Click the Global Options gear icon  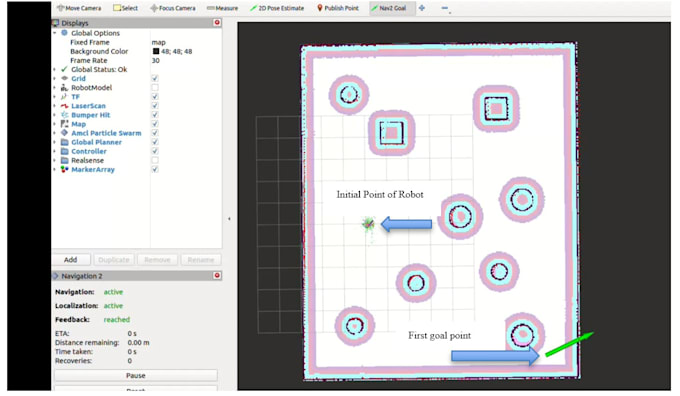(x=65, y=33)
